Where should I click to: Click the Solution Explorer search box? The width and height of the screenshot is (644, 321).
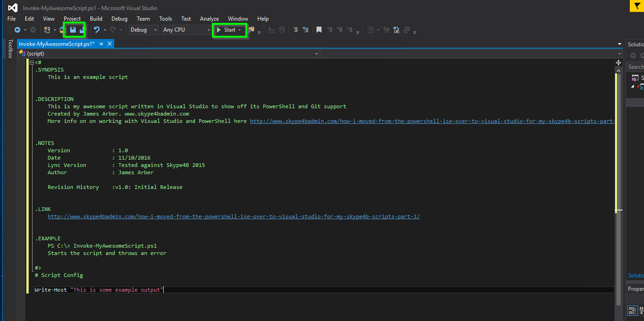click(636, 67)
